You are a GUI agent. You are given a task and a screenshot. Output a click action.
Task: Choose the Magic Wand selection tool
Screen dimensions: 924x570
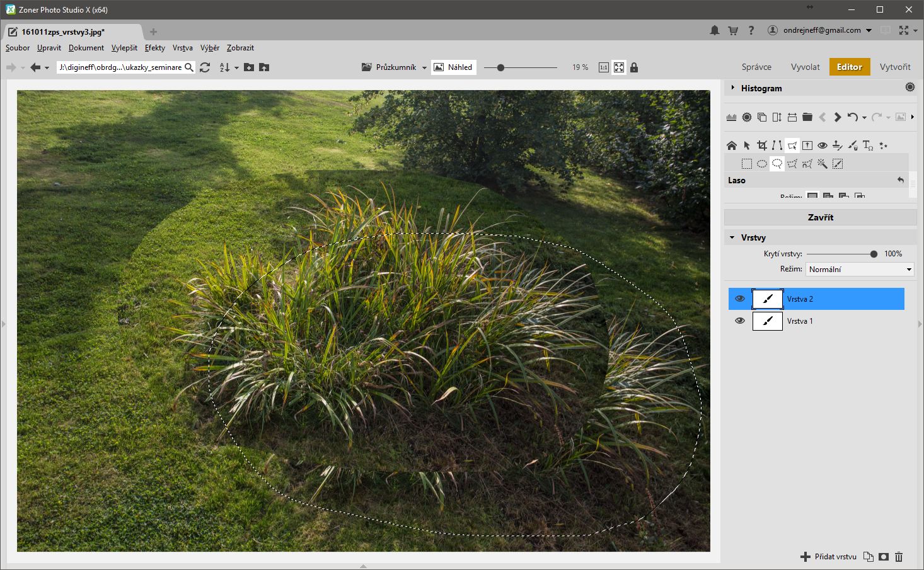823,164
